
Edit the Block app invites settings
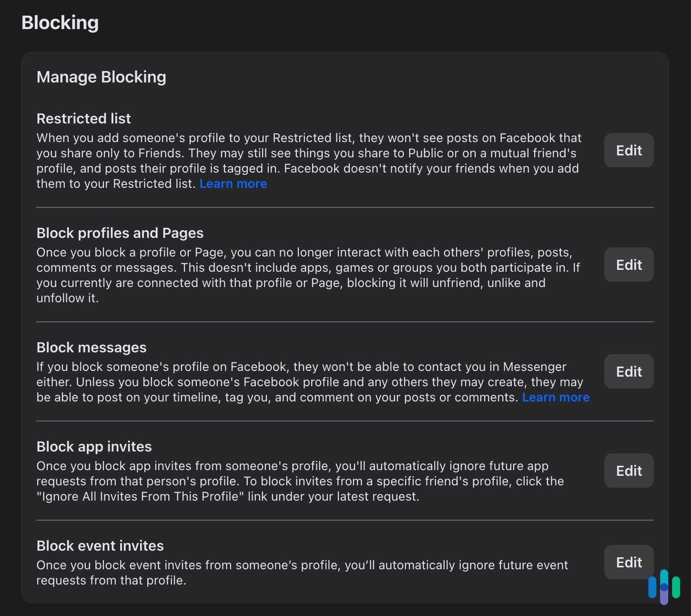[628, 471]
